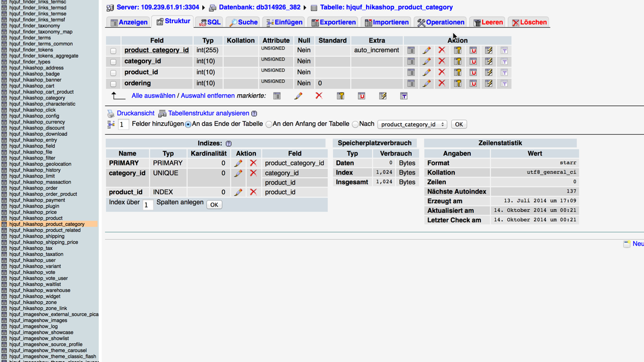
Task: Add a fulltext index on the ordering row
Action: click(504, 83)
